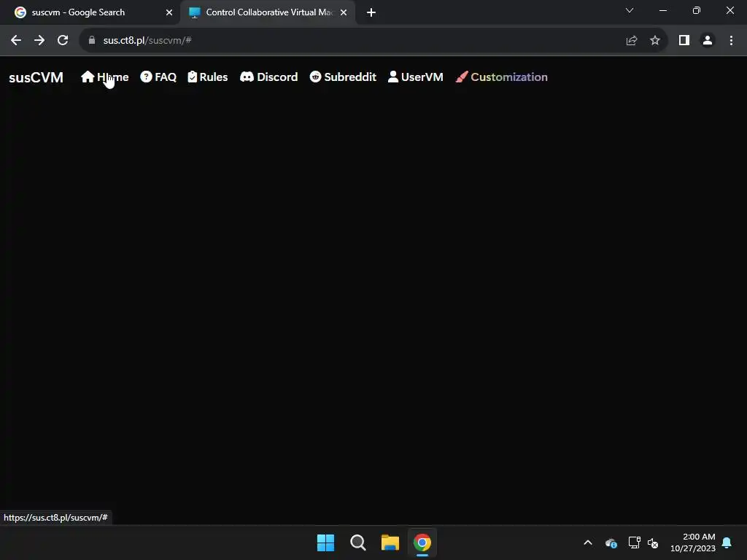Click the Chrome taskbar icon
The height and width of the screenshot is (560, 747).
(422, 542)
